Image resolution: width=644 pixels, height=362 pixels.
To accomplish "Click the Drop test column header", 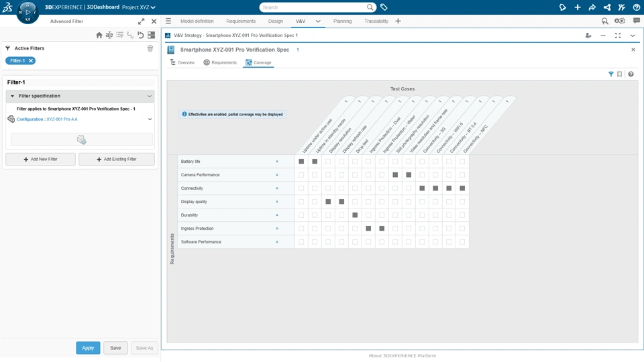I will [x=362, y=147].
